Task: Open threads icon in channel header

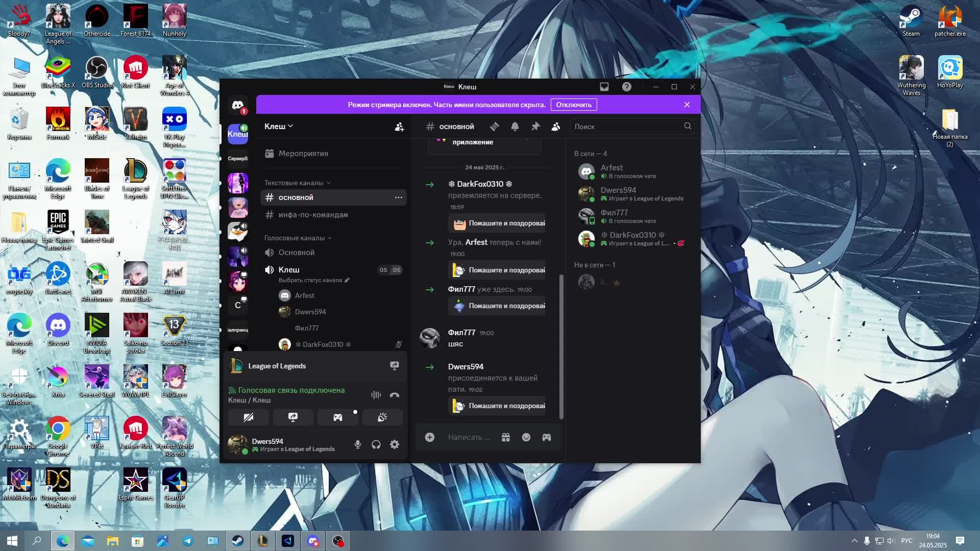Action: (494, 127)
